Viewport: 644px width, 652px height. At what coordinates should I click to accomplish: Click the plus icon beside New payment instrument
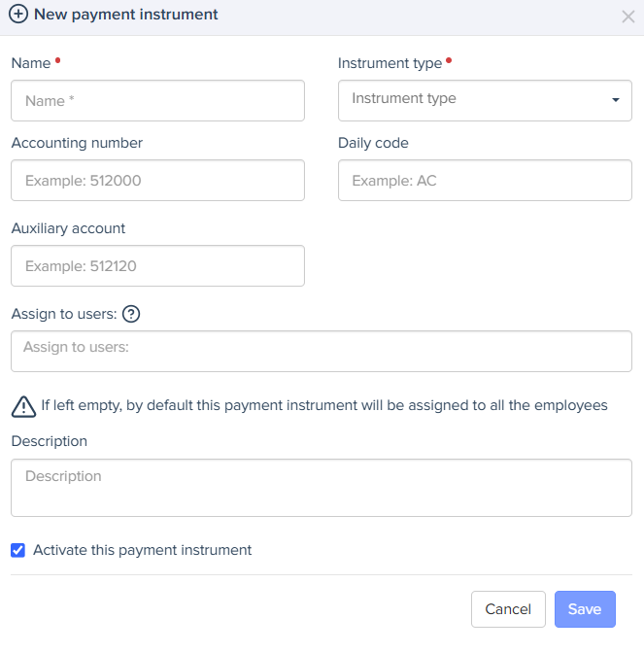[18, 15]
